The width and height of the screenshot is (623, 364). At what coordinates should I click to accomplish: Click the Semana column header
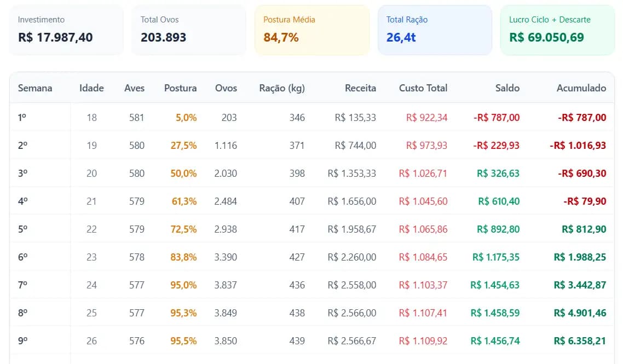pyautogui.click(x=35, y=88)
